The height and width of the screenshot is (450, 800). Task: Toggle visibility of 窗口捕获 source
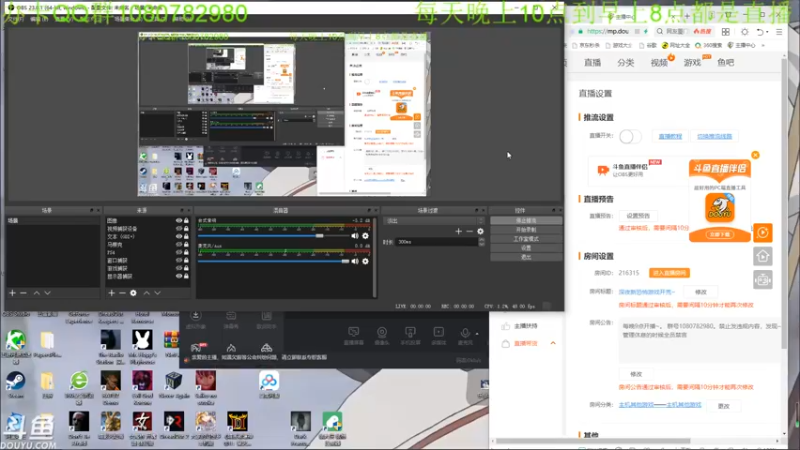tap(179, 260)
